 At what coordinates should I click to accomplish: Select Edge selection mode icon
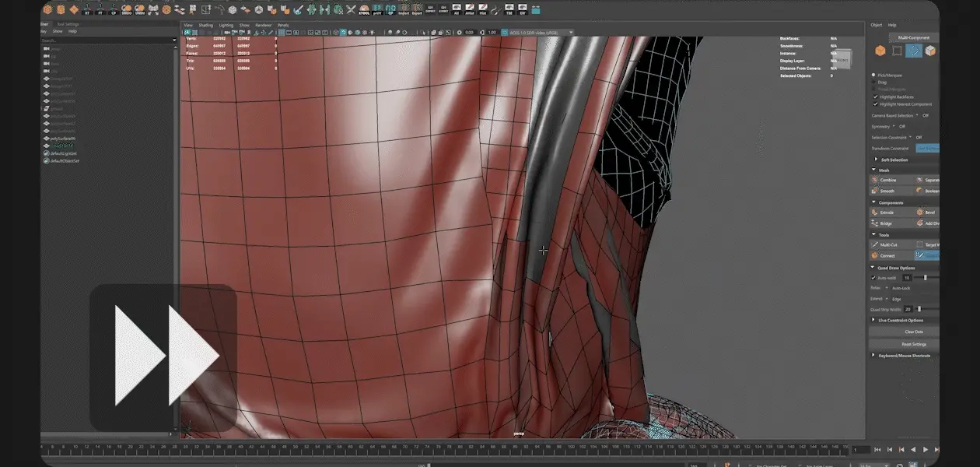(914, 51)
